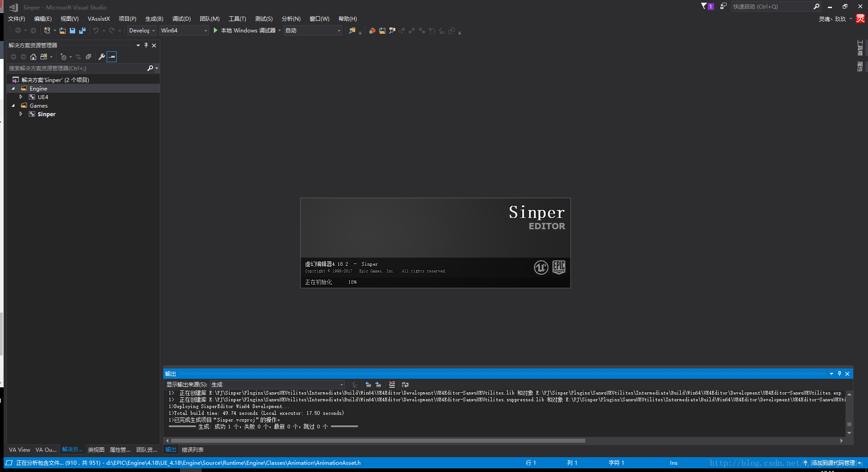Click the Solution Explorer search magnifier icon
This screenshot has height=472, width=868.
click(x=150, y=68)
